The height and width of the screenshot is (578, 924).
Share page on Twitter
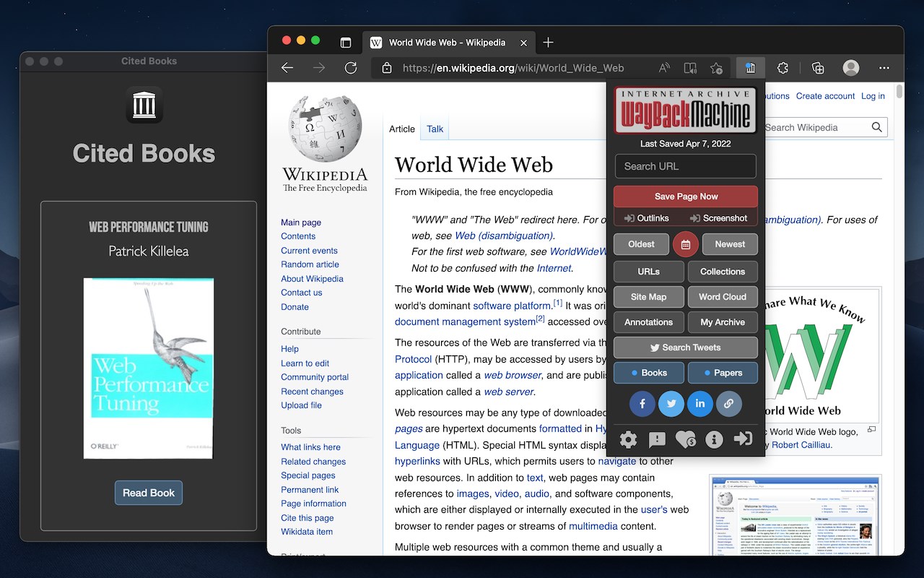671,404
